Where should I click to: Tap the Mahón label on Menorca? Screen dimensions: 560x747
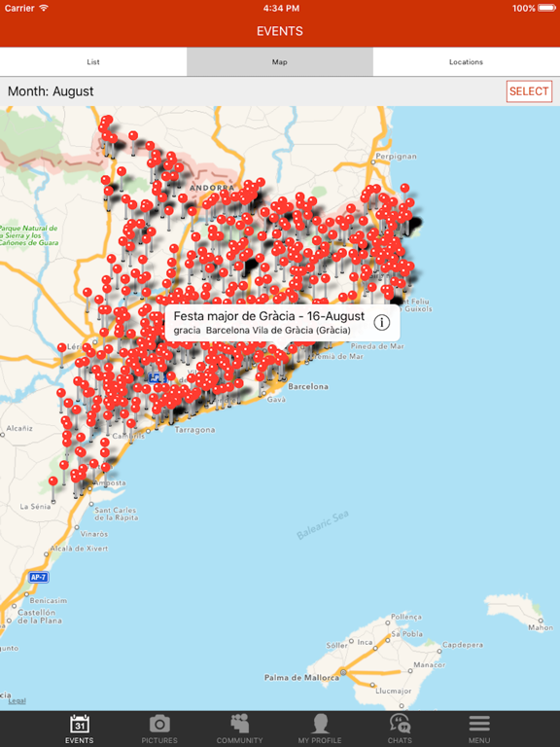pos(541,628)
